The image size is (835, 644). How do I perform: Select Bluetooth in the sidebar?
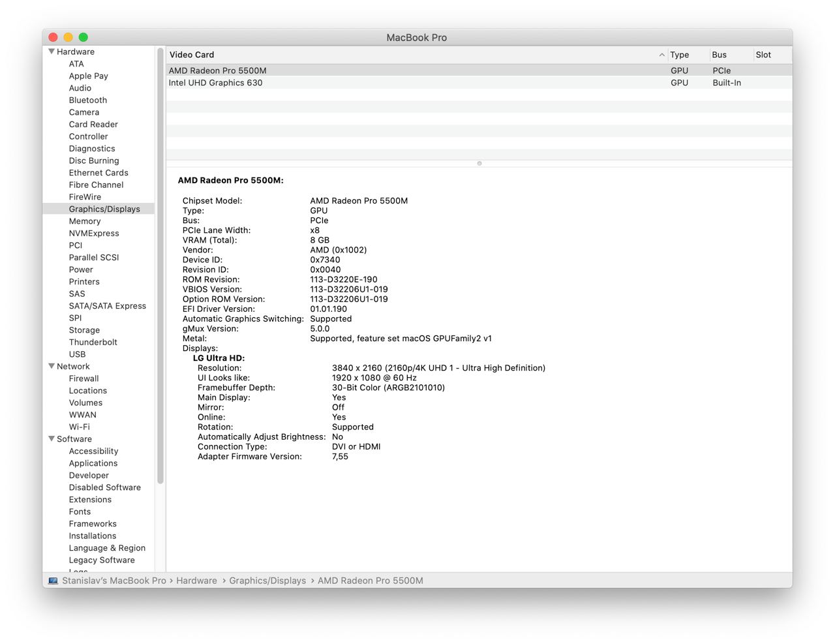click(x=88, y=100)
